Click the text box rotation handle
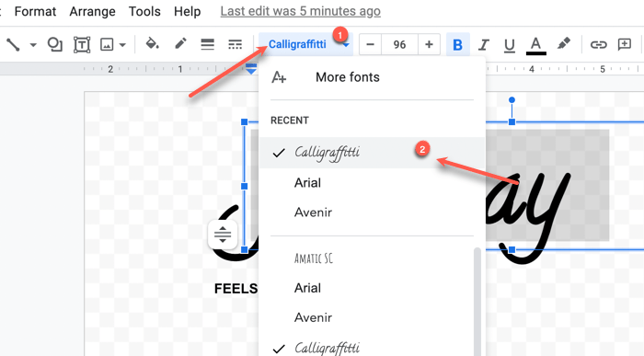 tap(512, 99)
